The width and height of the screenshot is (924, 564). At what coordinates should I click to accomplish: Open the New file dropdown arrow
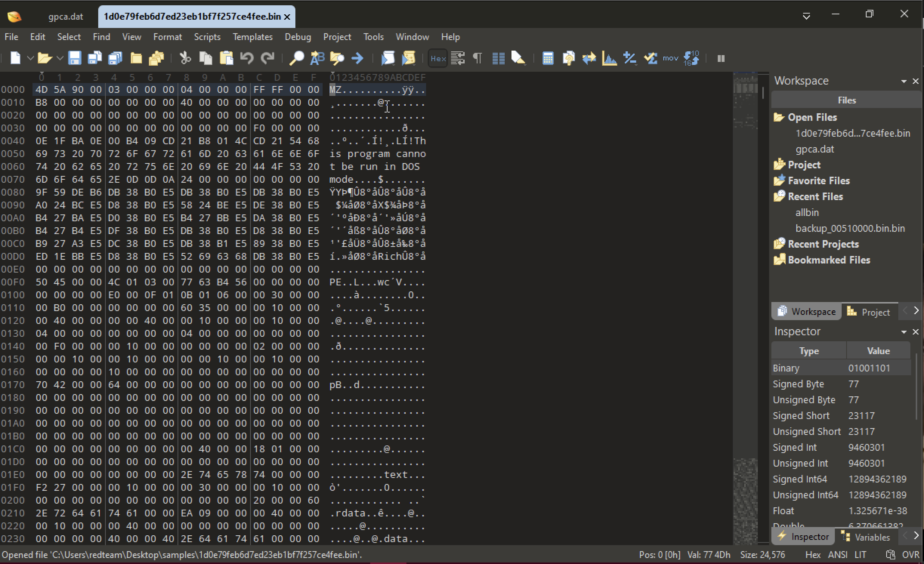pyautogui.click(x=30, y=59)
